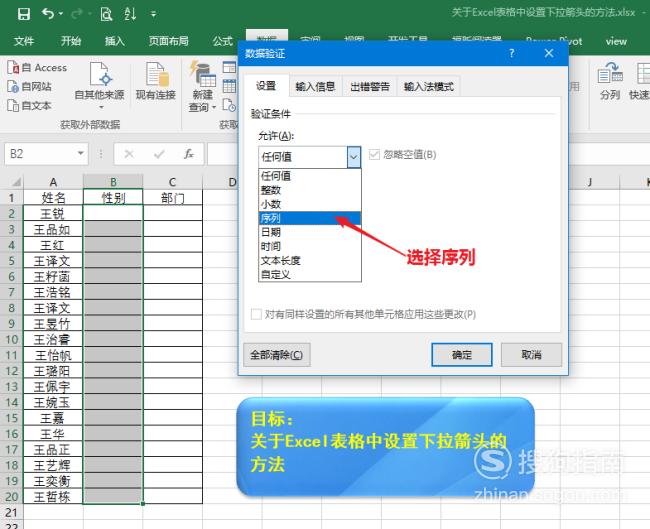The height and width of the screenshot is (529, 650).
Task: Click cell containing 王怡帆
Action: coord(53,355)
